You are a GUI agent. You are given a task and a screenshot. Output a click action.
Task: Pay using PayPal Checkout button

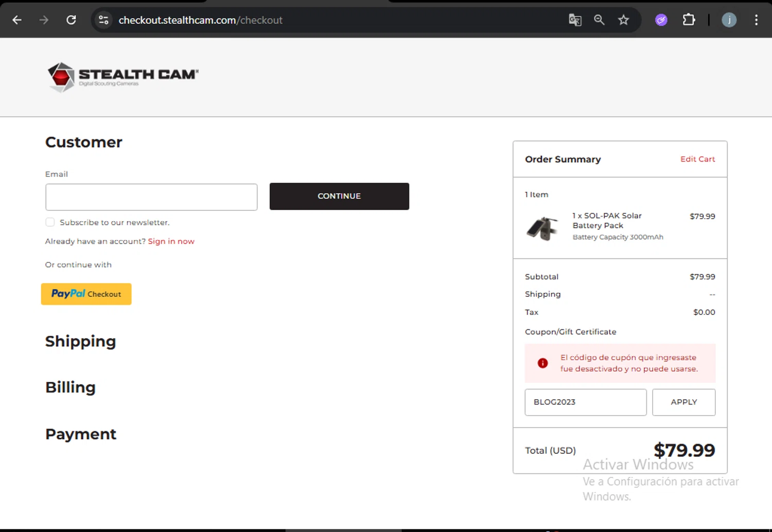coord(86,294)
